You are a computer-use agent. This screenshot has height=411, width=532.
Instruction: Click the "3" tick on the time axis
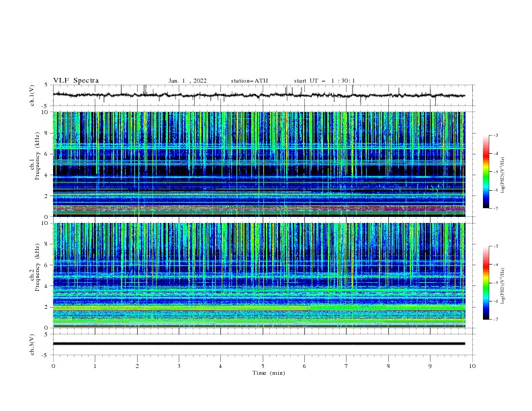pos(179,366)
